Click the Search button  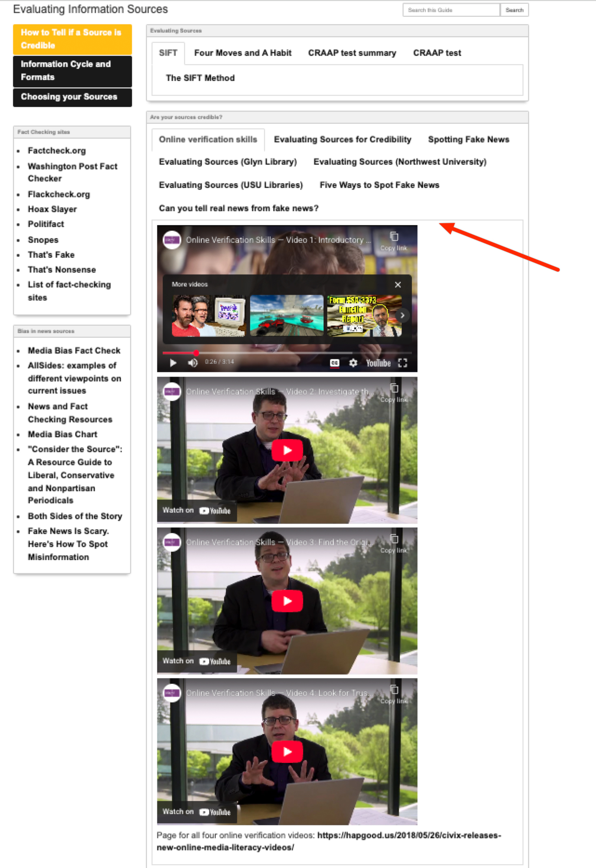coord(514,10)
